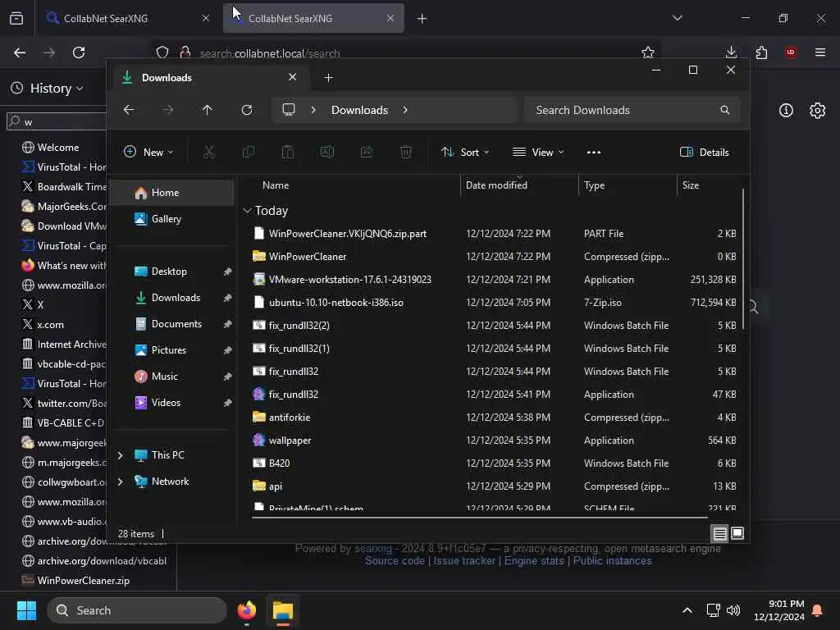Switch to large thumbnails view icon in status bar
Image resolution: width=840 pixels, height=630 pixels.
737,533
